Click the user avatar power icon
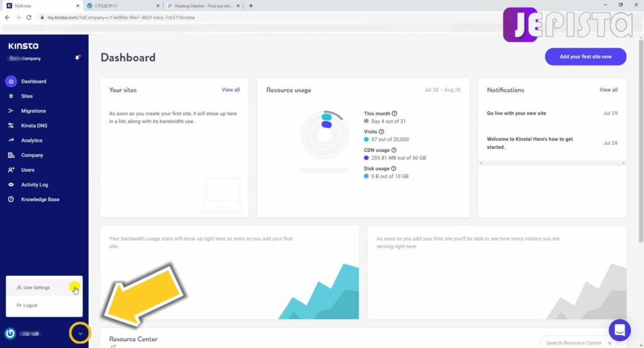The image size is (644, 348). pos(10,333)
